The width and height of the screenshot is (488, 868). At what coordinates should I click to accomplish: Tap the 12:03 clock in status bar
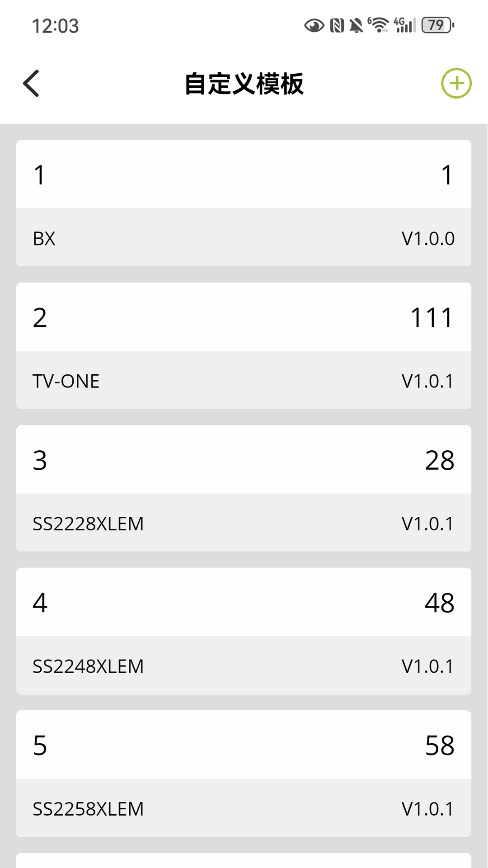click(x=55, y=26)
